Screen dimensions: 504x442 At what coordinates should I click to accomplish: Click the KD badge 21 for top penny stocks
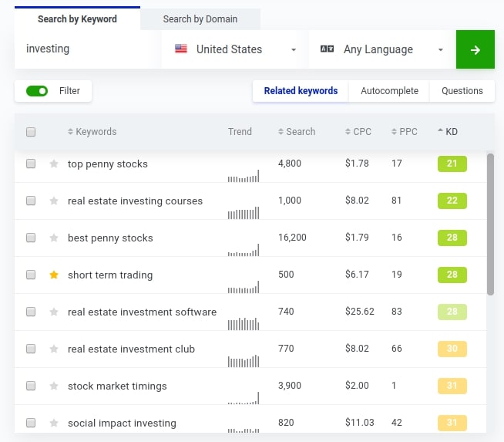point(452,164)
